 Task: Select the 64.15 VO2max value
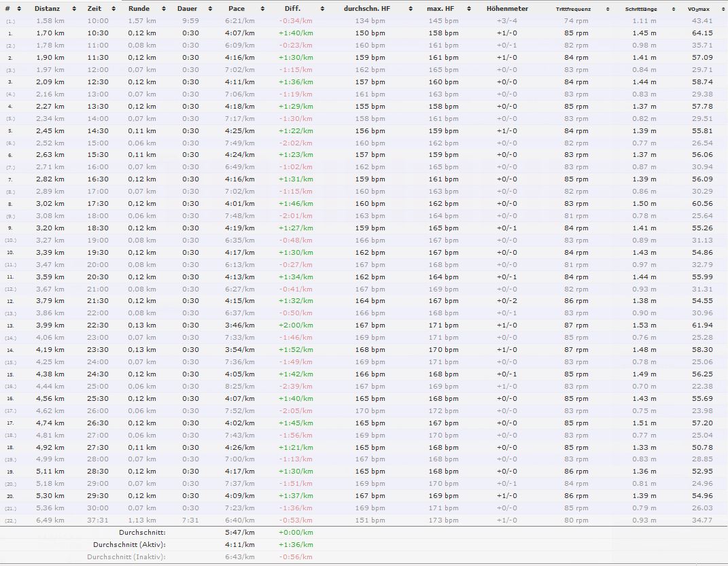coord(702,33)
